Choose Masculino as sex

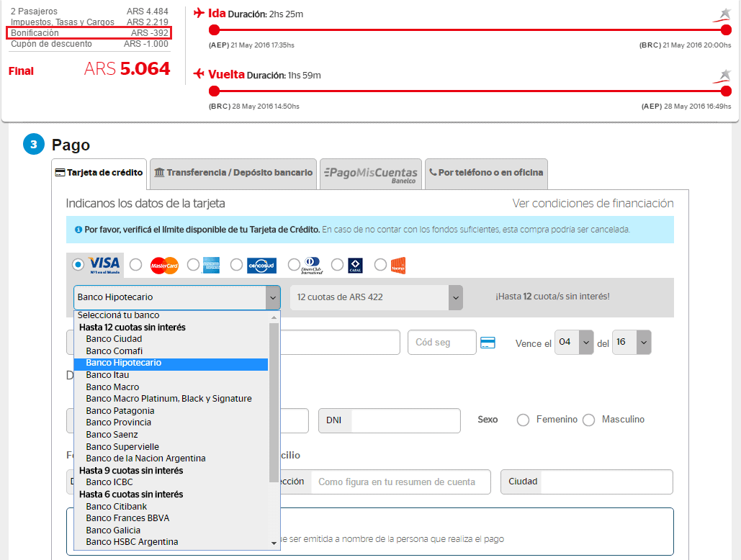pyautogui.click(x=588, y=420)
